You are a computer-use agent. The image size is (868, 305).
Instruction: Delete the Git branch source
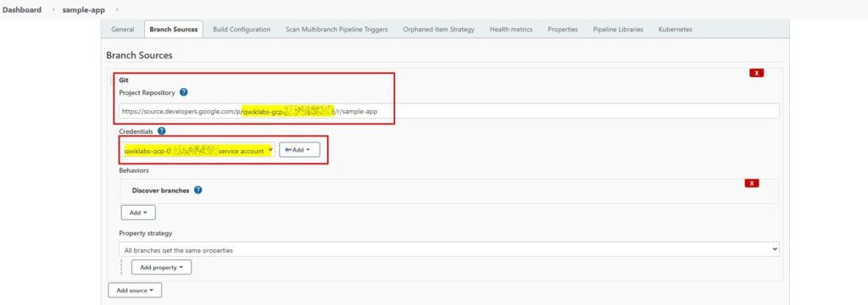[756, 73]
